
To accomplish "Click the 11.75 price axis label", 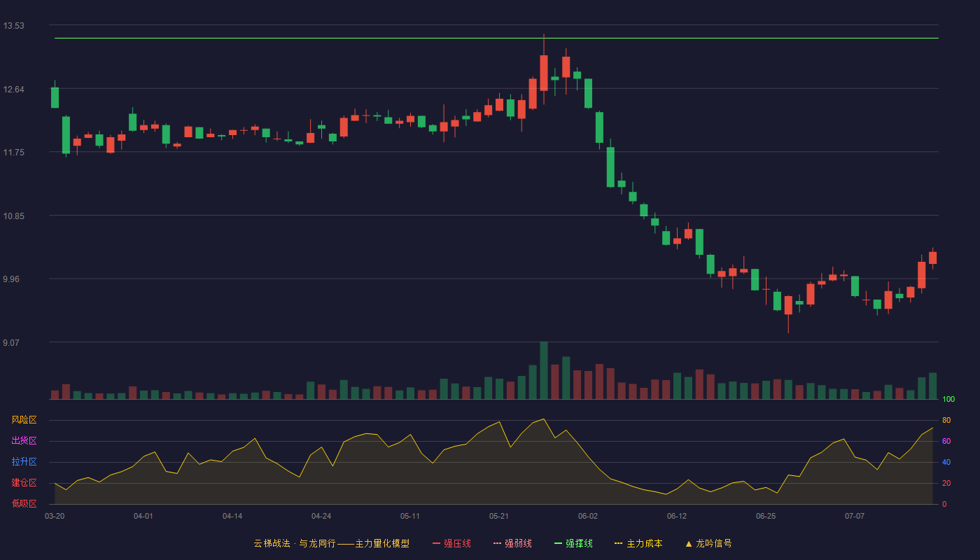I will [x=13, y=153].
